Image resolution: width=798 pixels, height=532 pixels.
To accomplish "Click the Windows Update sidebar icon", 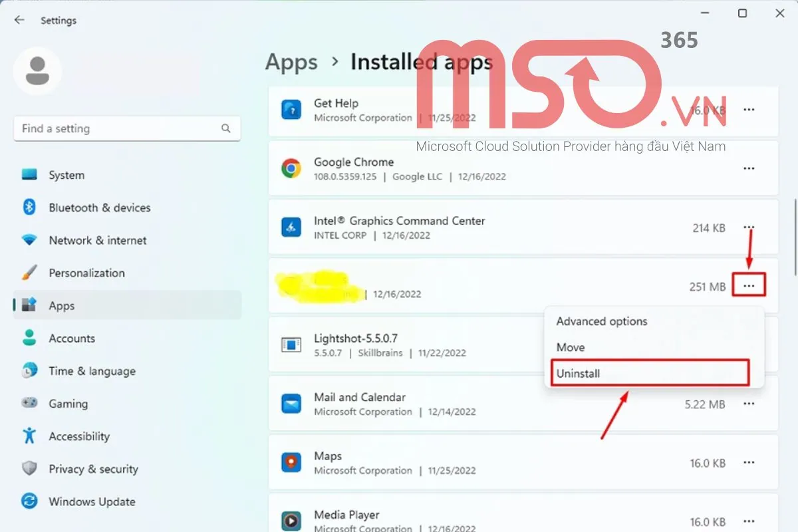I will [x=30, y=501].
